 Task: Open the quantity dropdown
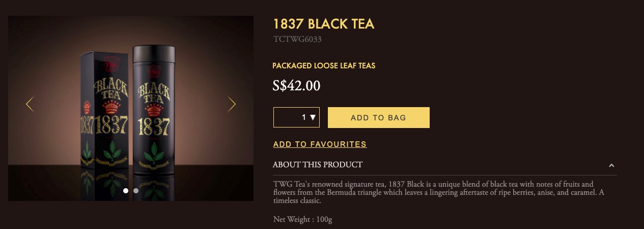point(296,117)
